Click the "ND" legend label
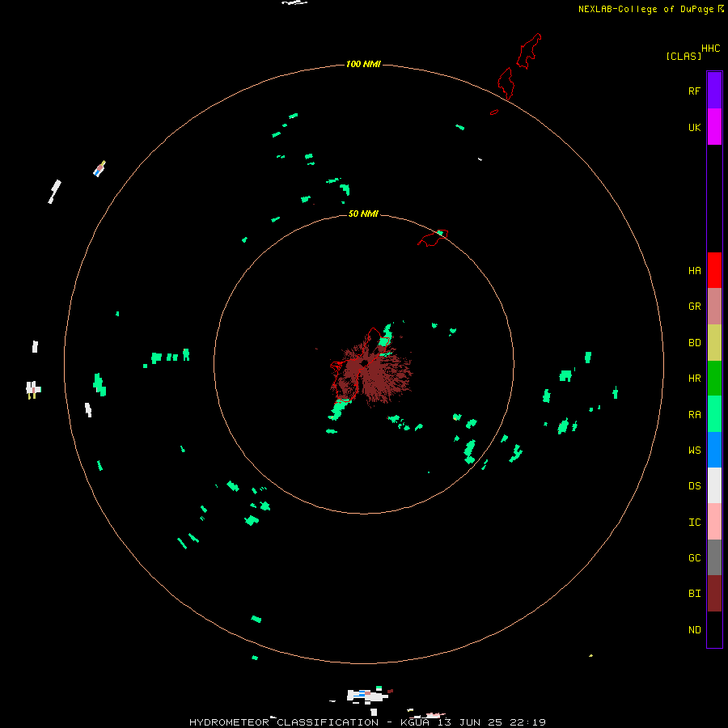 click(694, 630)
